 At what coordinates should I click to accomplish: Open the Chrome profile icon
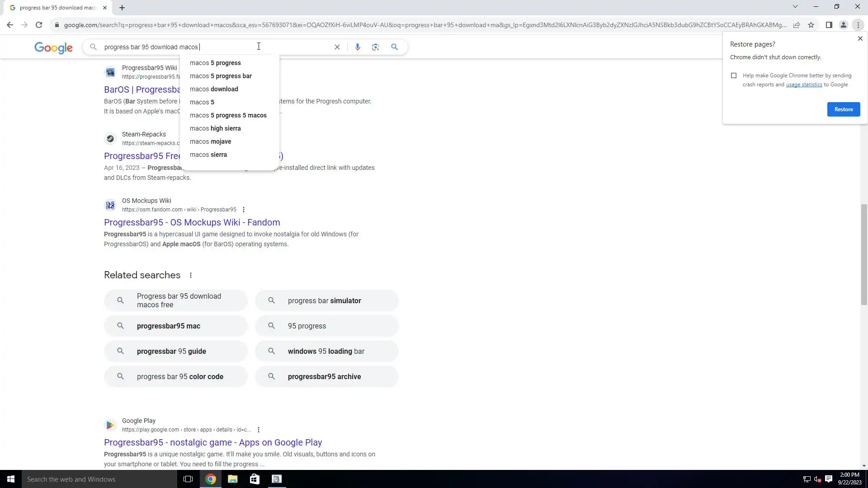843,25
